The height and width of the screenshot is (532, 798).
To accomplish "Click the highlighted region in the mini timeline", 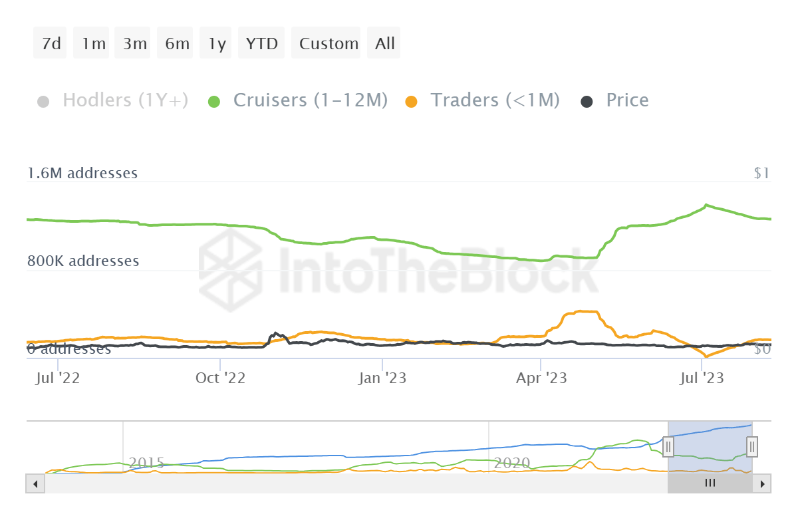I will click(x=709, y=446).
